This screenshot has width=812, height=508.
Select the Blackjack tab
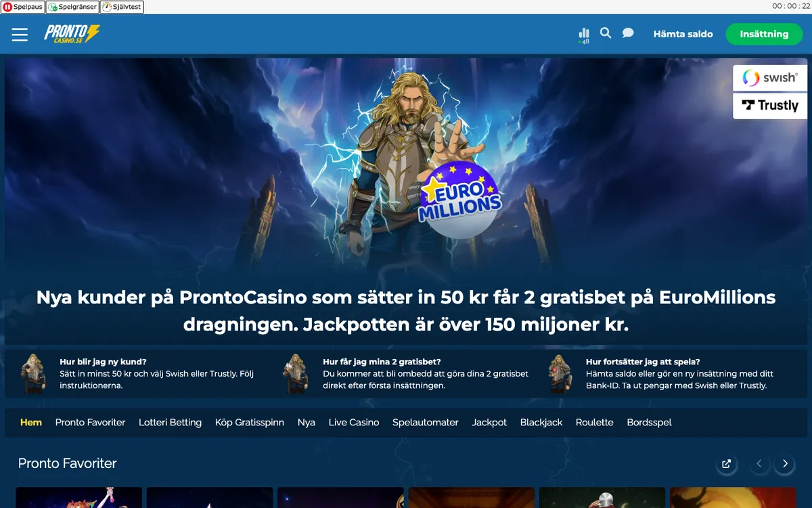541,422
